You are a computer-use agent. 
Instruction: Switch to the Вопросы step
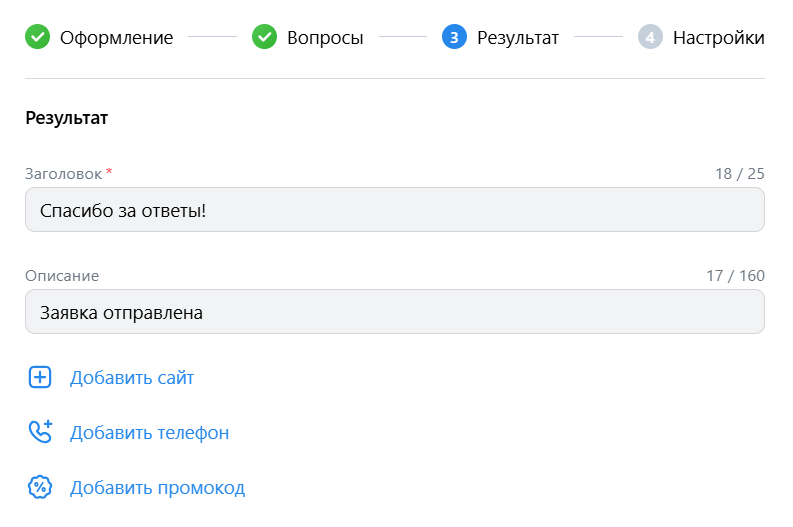(325, 38)
